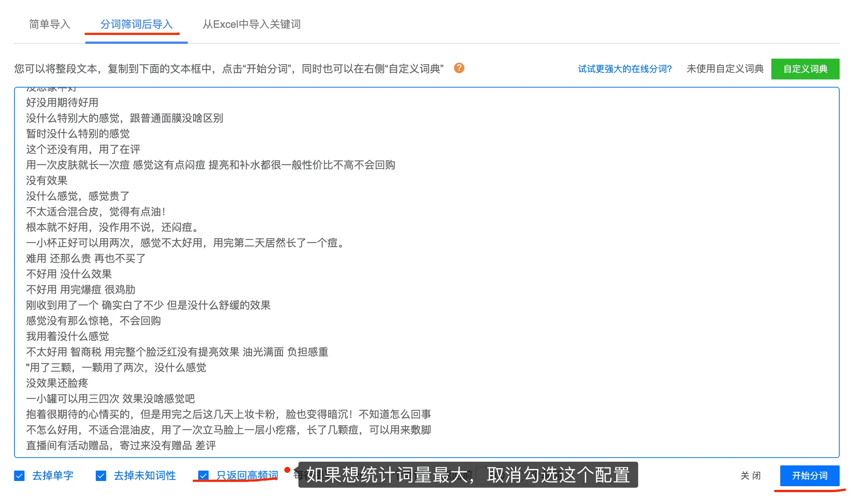
Task: Click the green 自定义词典 button
Action: pyautogui.click(x=805, y=69)
